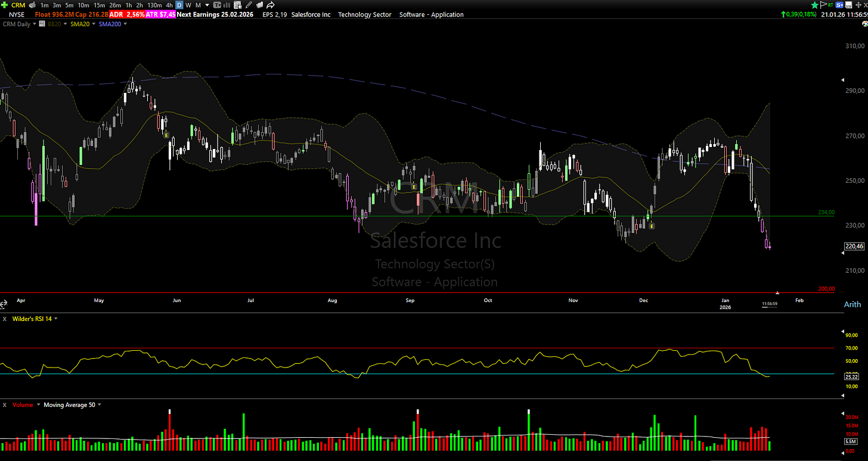Close the Wilder's RSI panel with X
This screenshot has width=868, height=461.
[x=5, y=319]
